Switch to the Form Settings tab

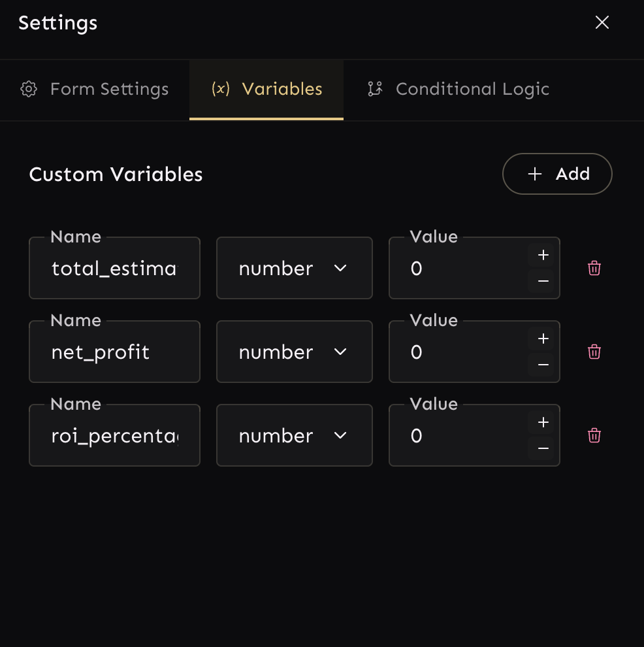pyautogui.click(x=95, y=90)
